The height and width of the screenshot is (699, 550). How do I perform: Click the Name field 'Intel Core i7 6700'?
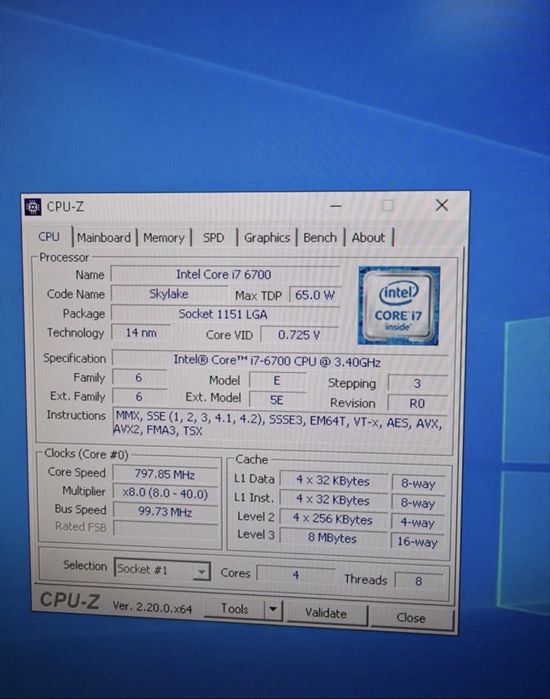(225, 274)
